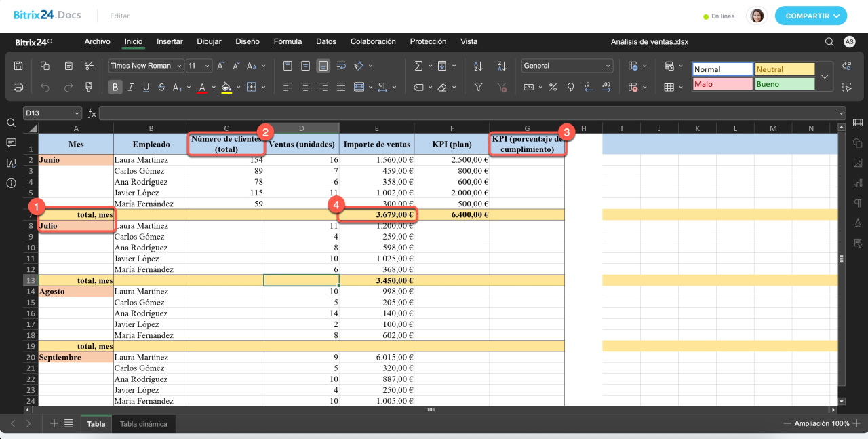868x439 pixels.
Task: Open the Fórmula menu tab
Action: point(288,41)
